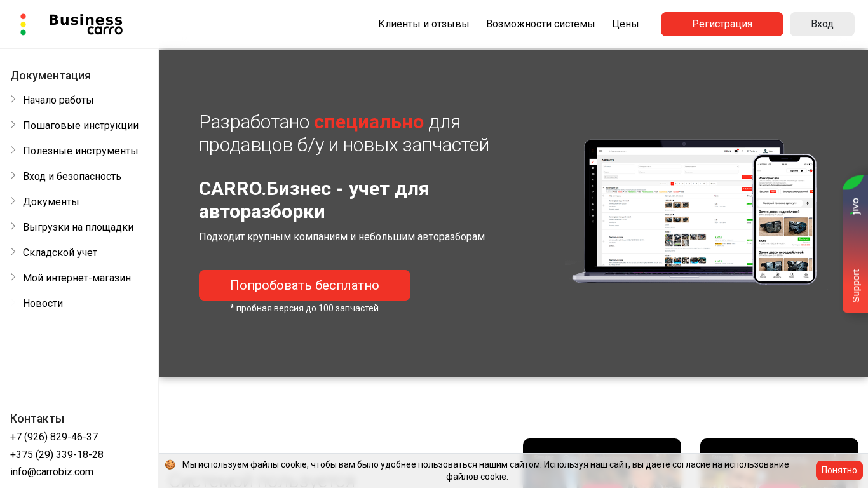Click the пробная версия до 100 запчастей note
Screen dimensions: 868x488
[x=304, y=308]
